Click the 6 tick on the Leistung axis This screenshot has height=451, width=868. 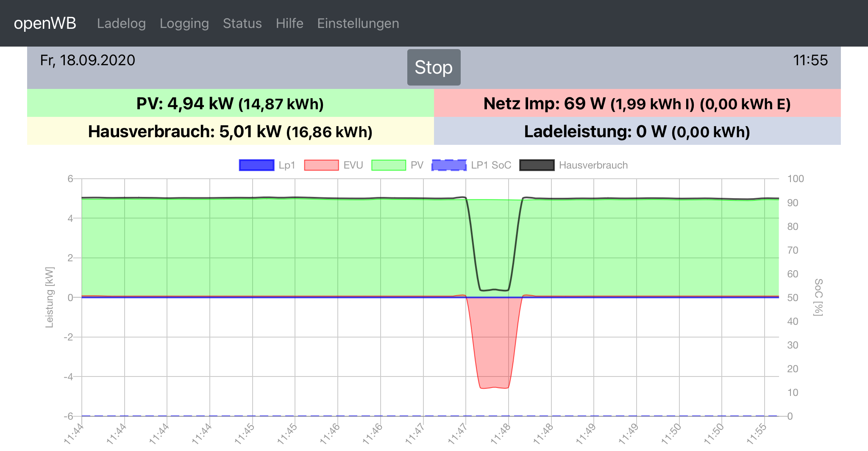click(x=70, y=179)
